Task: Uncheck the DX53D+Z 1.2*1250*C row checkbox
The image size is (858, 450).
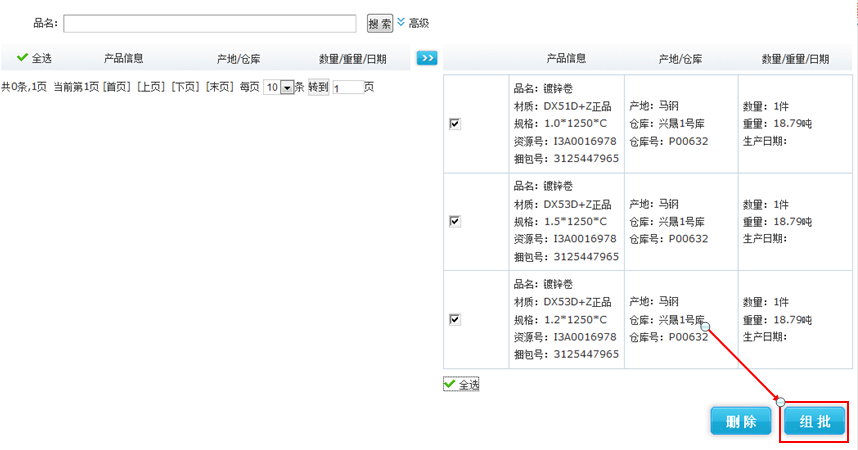Action: 455,319
